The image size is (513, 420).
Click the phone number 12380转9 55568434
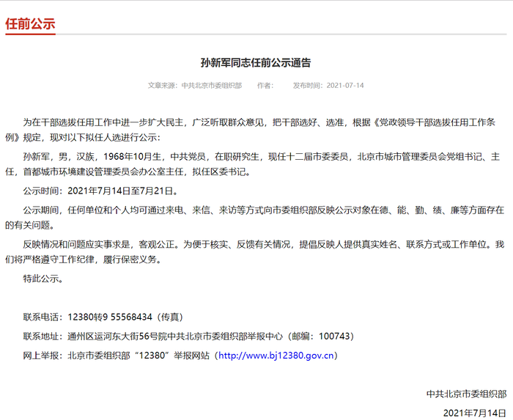(x=110, y=317)
